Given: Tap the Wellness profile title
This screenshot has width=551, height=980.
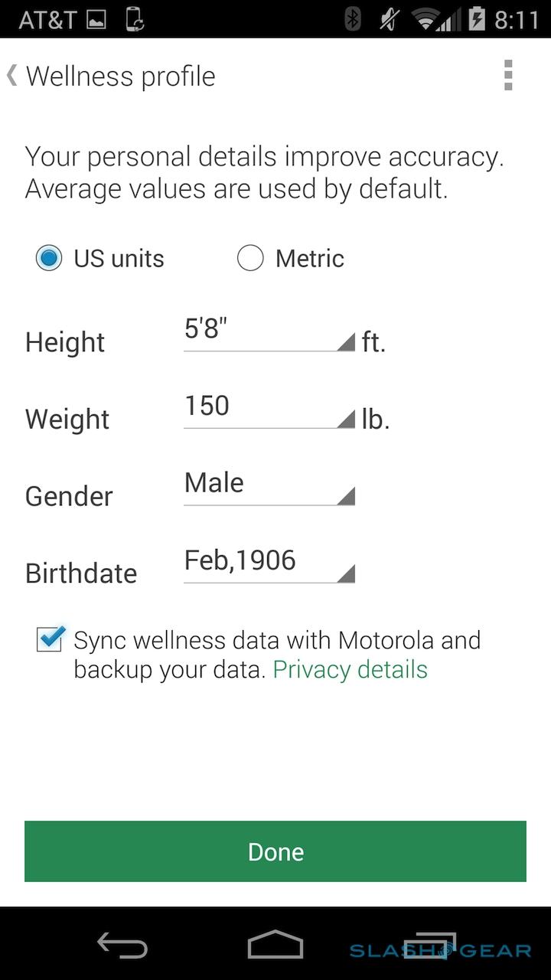Looking at the screenshot, I should pos(121,77).
